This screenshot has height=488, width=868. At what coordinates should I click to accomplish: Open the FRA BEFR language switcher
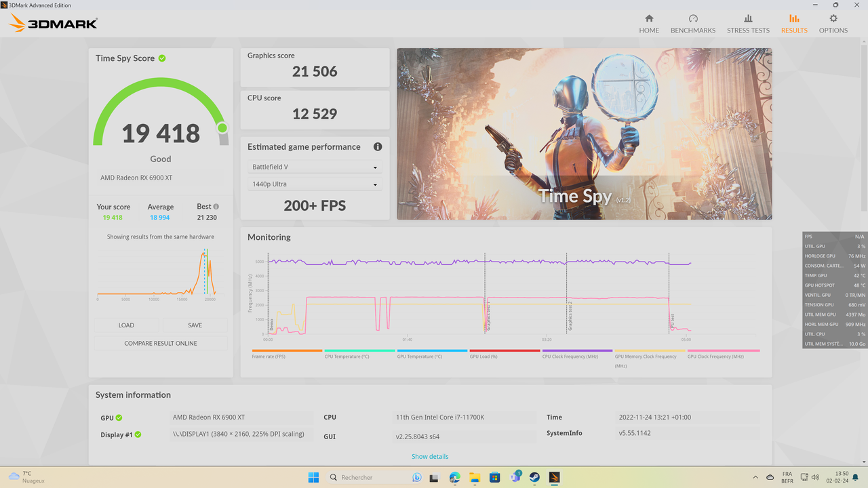pos(787,477)
